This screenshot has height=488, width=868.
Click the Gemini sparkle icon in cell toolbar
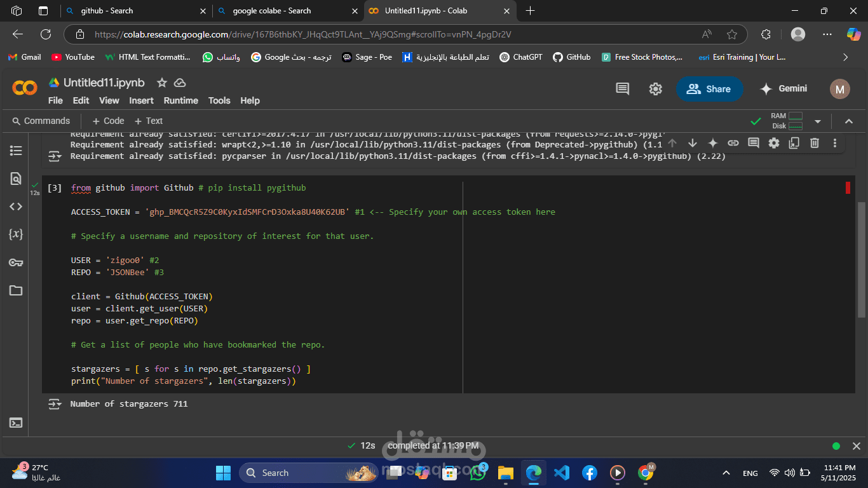[x=713, y=143]
